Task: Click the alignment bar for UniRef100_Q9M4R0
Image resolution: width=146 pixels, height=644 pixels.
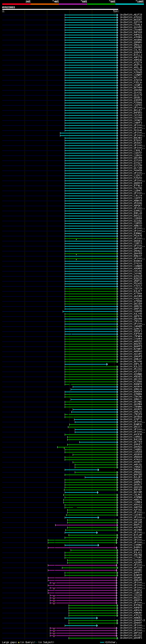Action: pos(91,42)
